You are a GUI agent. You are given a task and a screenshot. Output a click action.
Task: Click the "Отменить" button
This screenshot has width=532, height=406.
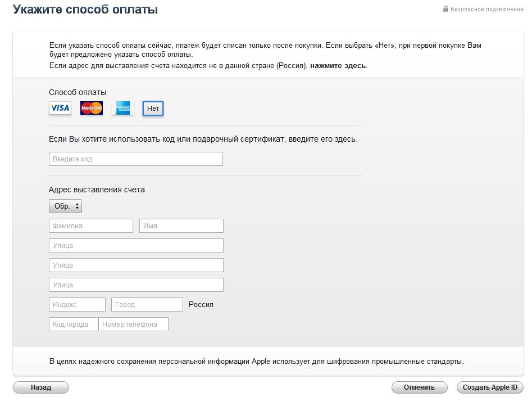pos(419,387)
